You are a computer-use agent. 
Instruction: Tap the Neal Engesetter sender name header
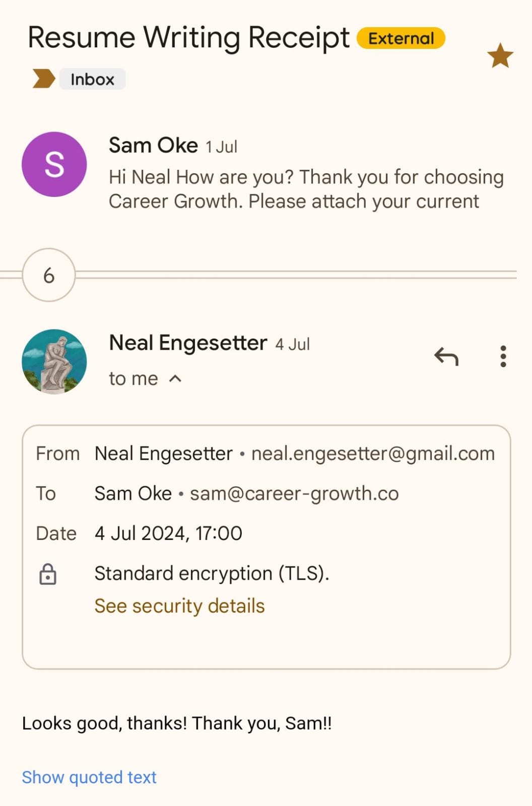[188, 344]
